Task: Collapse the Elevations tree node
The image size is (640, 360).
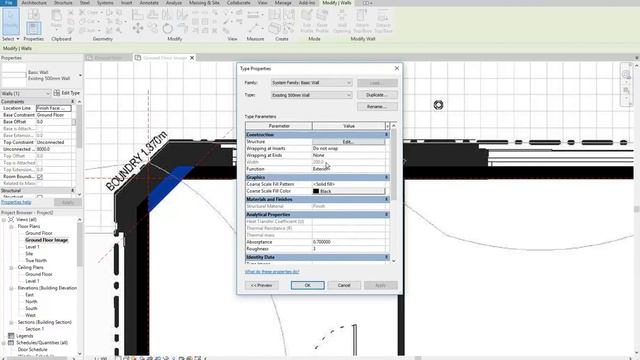Action: click(11, 288)
